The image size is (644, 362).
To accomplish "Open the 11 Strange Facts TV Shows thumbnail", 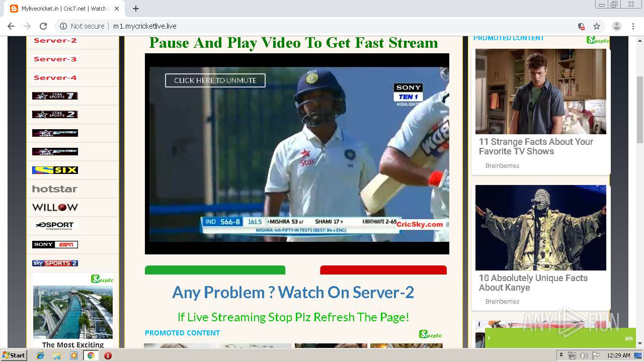I will click(x=541, y=92).
